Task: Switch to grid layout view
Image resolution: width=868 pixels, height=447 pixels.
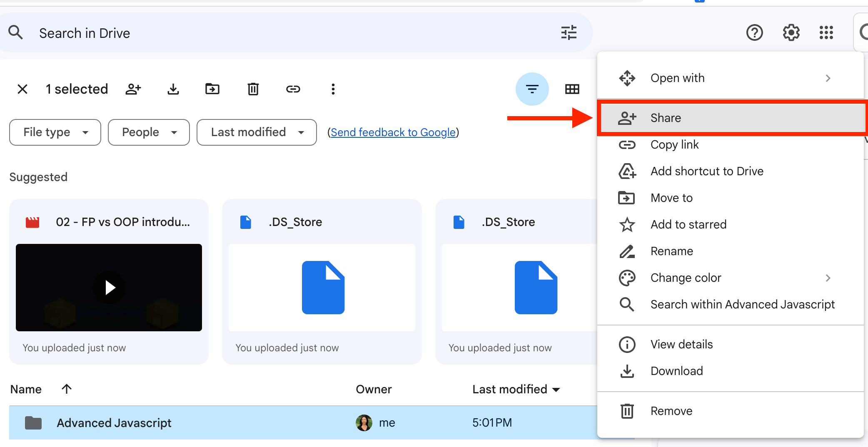Action: [x=572, y=89]
